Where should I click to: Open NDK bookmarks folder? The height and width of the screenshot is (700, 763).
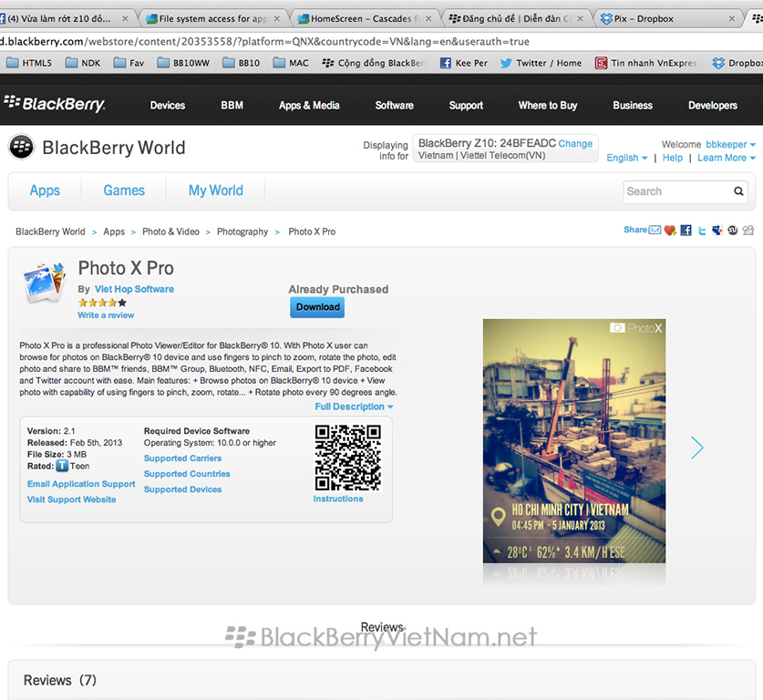[x=83, y=63]
